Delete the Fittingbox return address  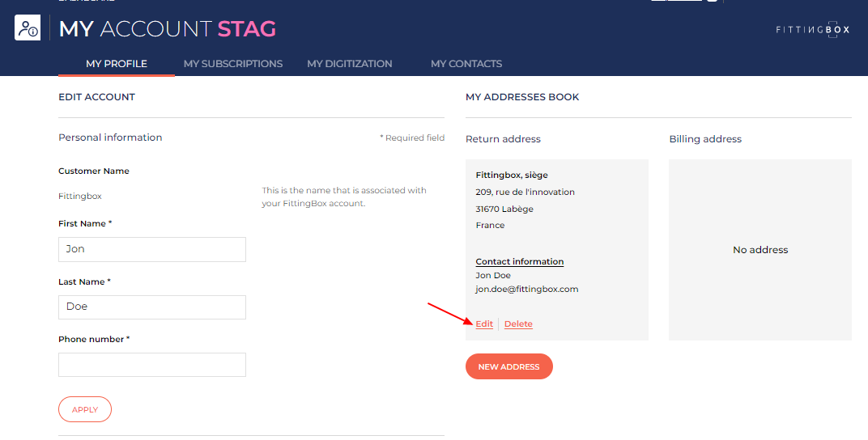click(x=518, y=324)
